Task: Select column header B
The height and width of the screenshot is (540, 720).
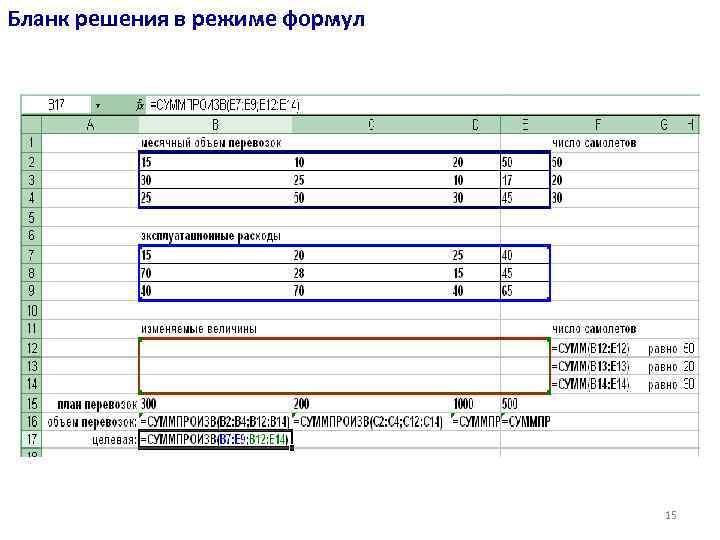Action: pos(215,124)
